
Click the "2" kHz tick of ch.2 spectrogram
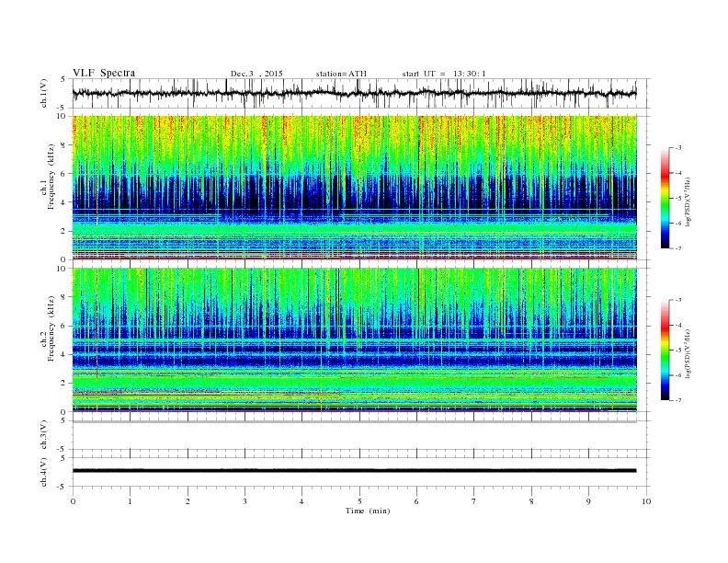pyautogui.click(x=64, y=384)
